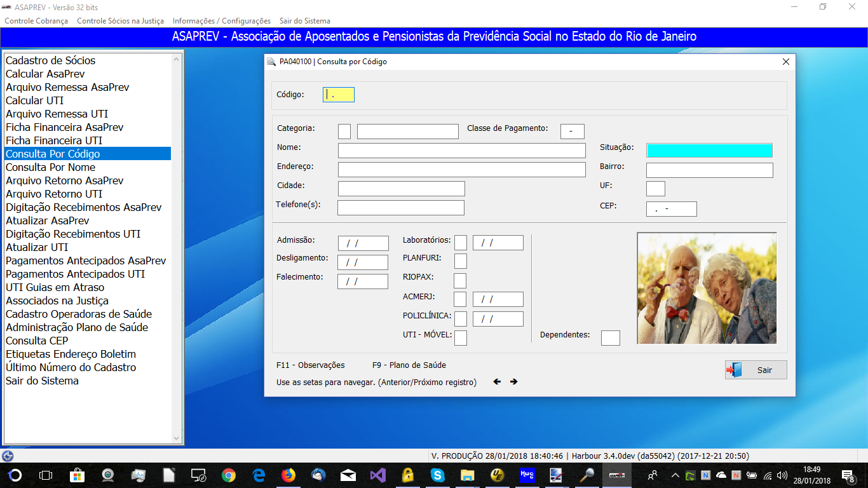The height and width of the screenshot is (488, 868).
Task: Open Controle Sócios na Justiça menu
Action: coord(120,21)
